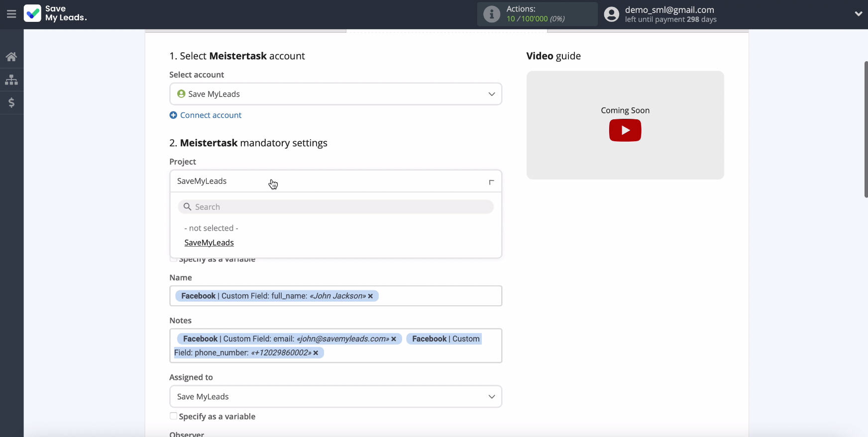The height and width of the screenshot is (437, 868).
Task: Open the connections sitemap sidebar icon
Action: pyautogui.click(x=11, y=80)
